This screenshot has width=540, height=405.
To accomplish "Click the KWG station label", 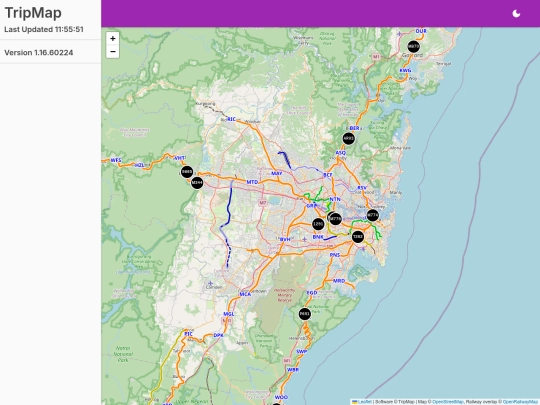I will (405, 70).
